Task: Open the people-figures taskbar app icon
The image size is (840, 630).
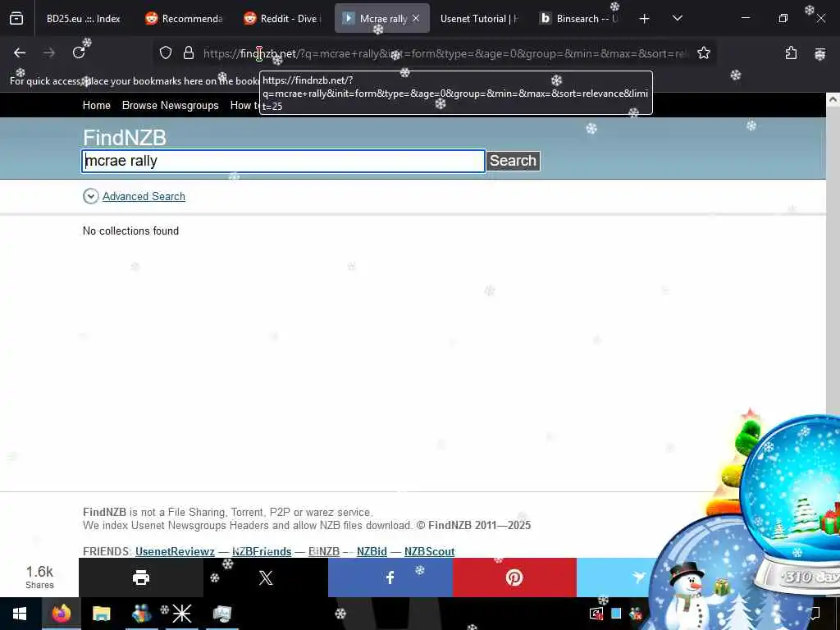Action: [141, 614]
